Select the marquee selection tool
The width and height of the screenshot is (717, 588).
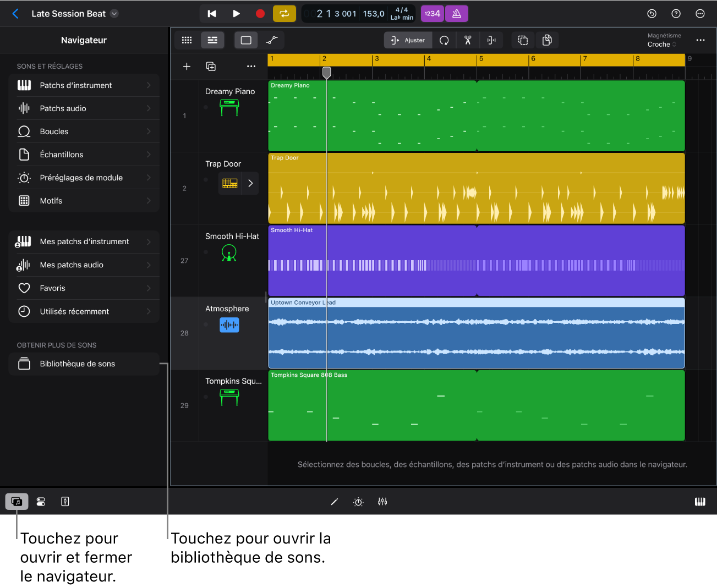click(522, 40)
